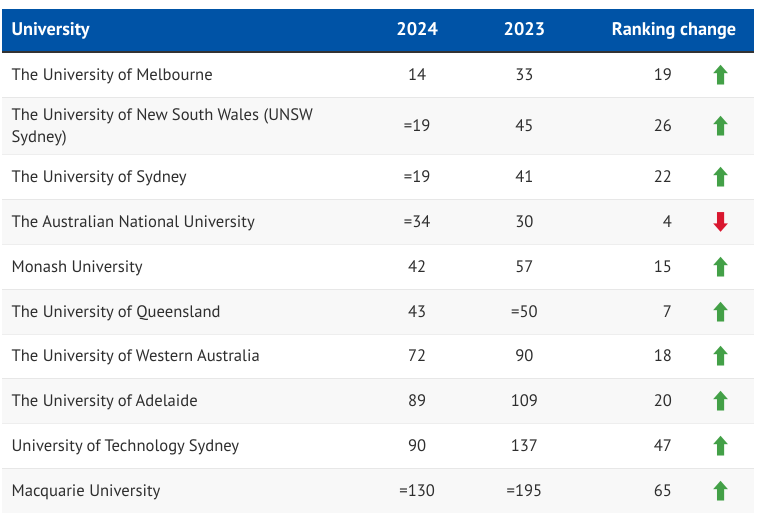Click Melbourne's ranking change 19

click(663, 75)
